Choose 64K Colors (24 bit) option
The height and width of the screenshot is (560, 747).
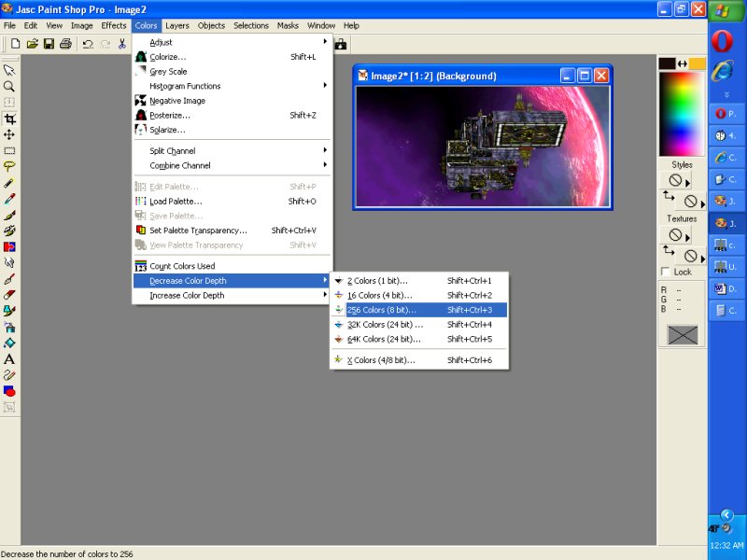[419, 339]
